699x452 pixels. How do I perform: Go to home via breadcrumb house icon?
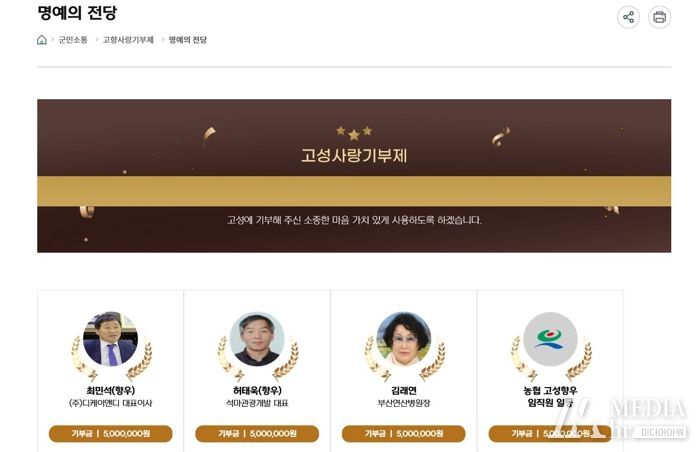point(41,40)
